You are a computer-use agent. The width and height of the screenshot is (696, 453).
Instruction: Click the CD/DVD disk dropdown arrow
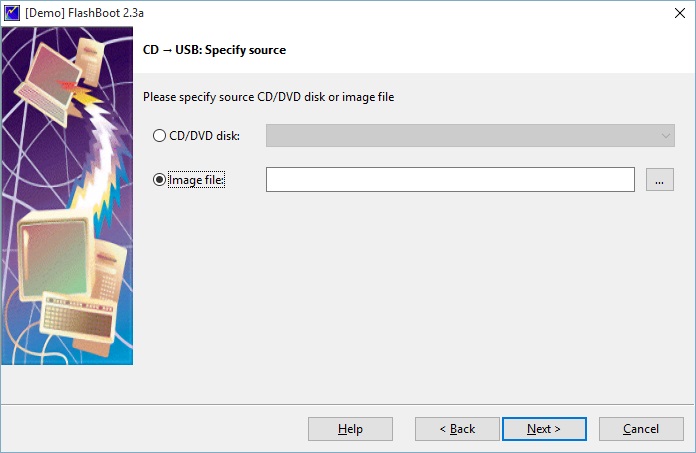pos(666,136)
